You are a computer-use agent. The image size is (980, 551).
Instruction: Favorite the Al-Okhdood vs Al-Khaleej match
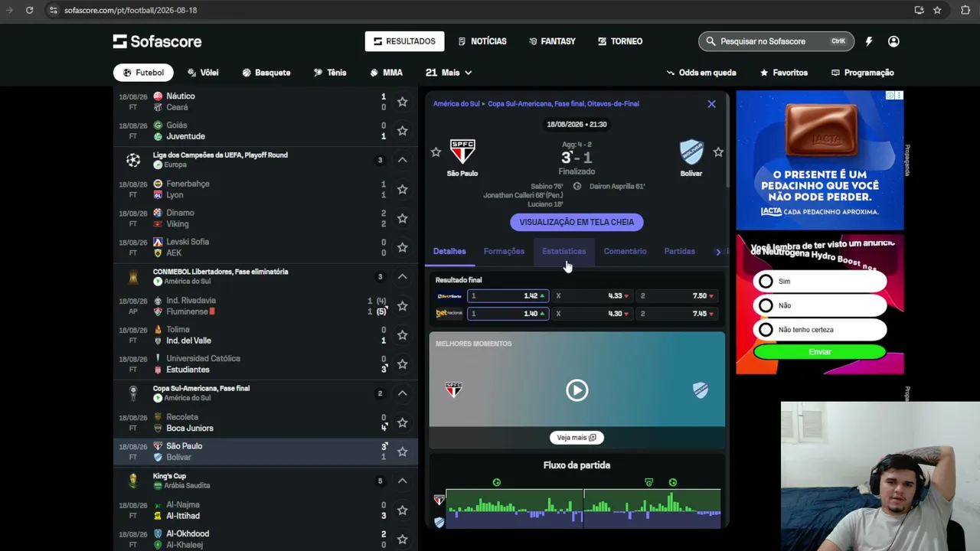pos(402,540)
